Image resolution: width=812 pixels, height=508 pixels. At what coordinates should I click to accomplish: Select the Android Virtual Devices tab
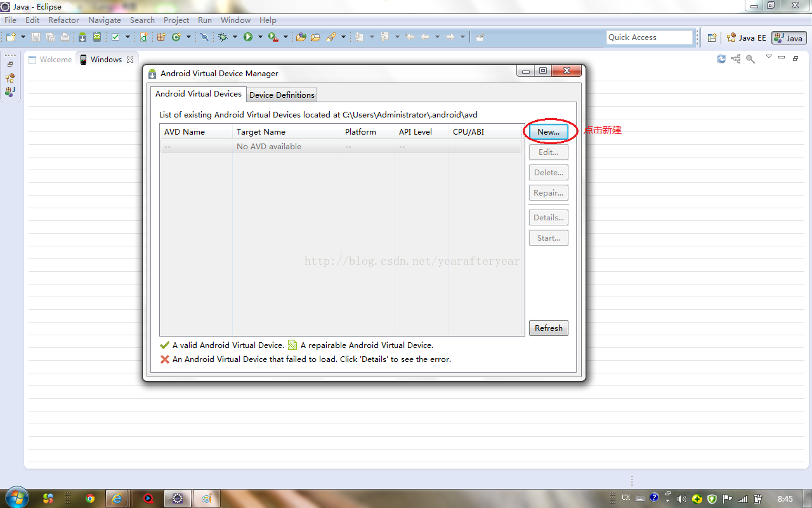pos(199,93)
